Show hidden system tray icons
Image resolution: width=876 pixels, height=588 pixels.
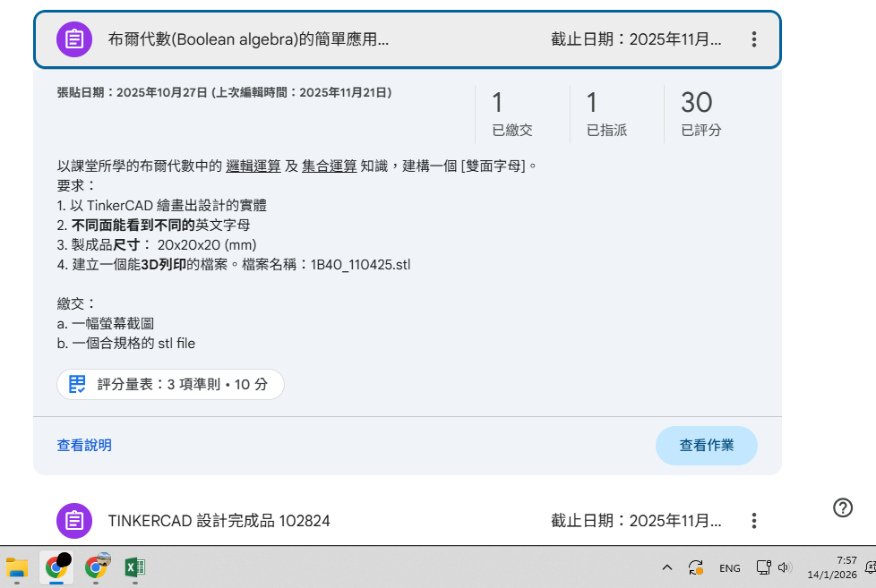666,567
